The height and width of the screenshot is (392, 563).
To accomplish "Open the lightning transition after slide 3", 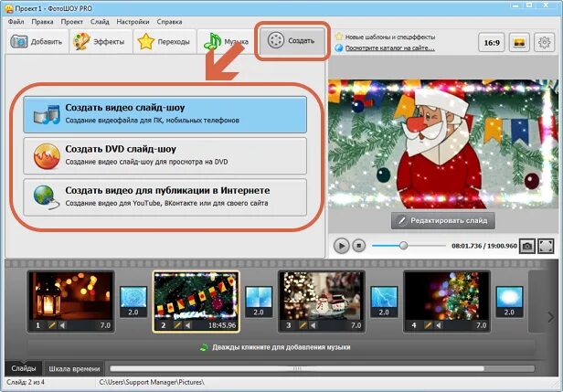I will pos(384,297).
